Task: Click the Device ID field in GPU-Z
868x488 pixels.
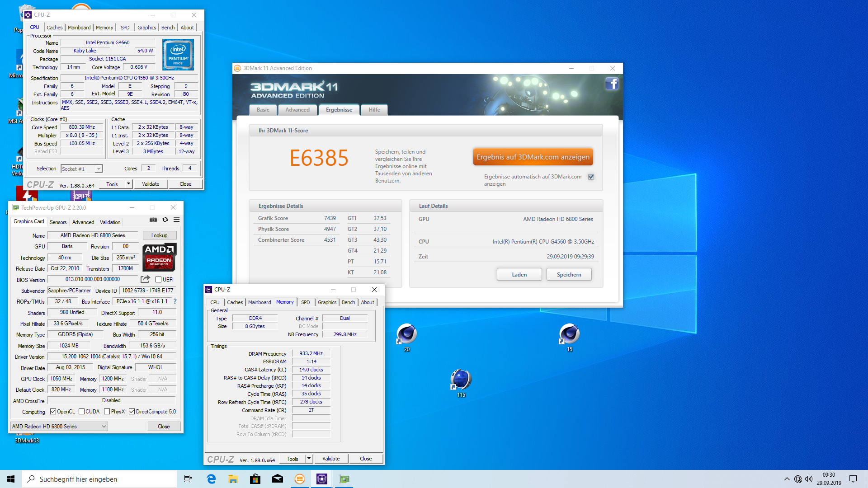Action: click(147, 291)
